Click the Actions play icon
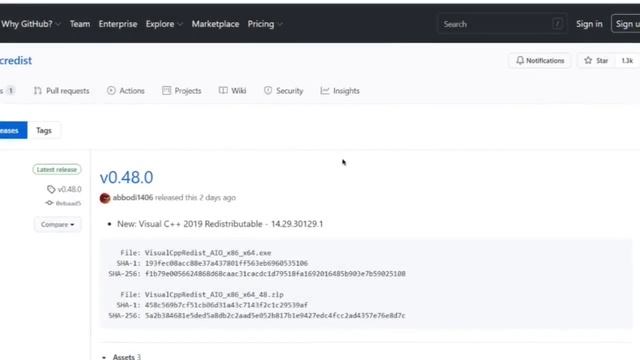The image size is (640, 360). (111, 91)
